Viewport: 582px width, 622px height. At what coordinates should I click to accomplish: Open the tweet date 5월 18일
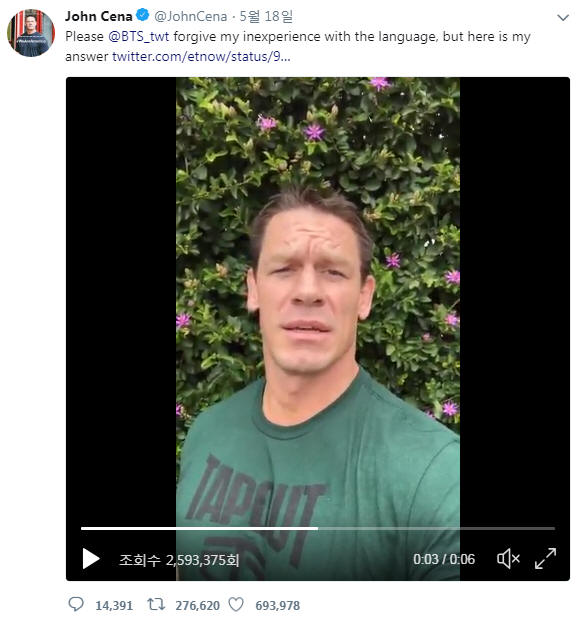266,16
